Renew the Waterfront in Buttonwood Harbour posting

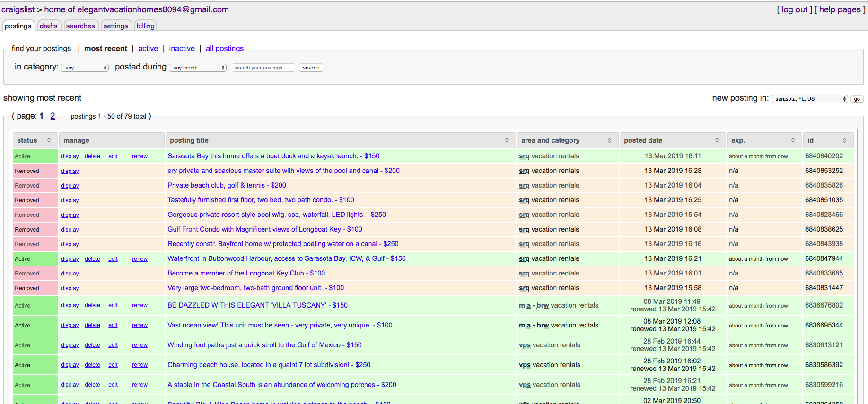coord(140,259)
